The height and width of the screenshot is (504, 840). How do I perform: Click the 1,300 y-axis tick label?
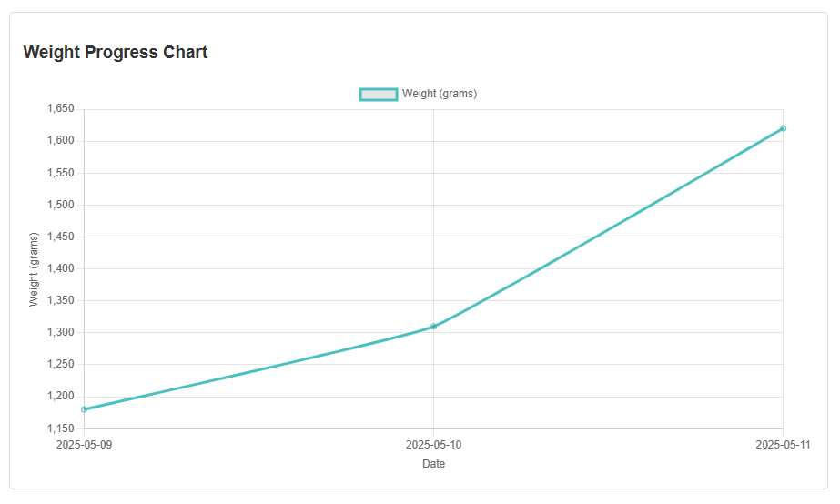coord(61,332)
